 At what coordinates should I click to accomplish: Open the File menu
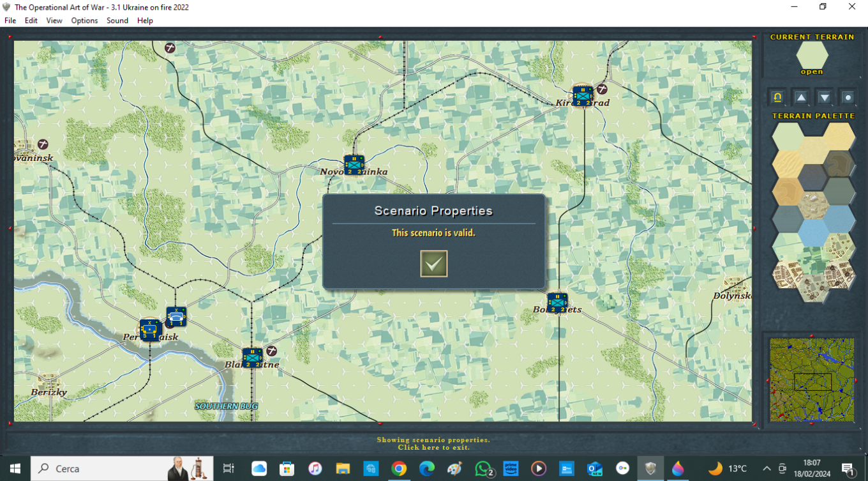pyautogui.click(x=10, y=20)
